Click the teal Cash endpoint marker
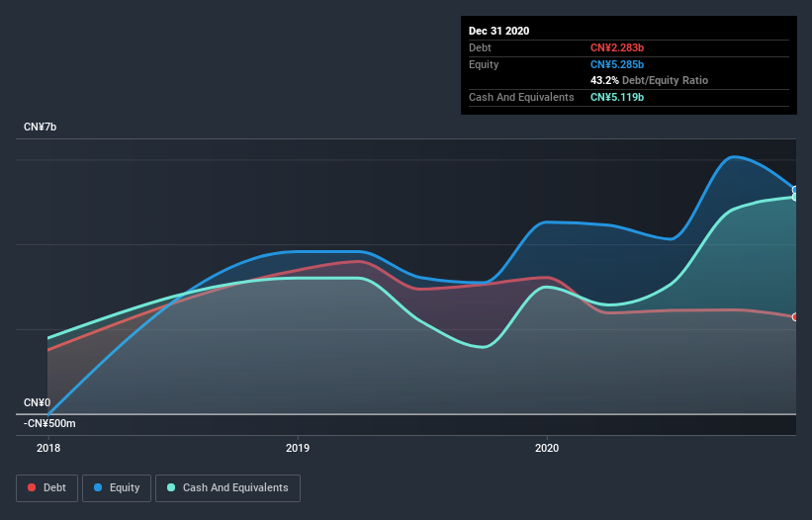 [795, 197]
